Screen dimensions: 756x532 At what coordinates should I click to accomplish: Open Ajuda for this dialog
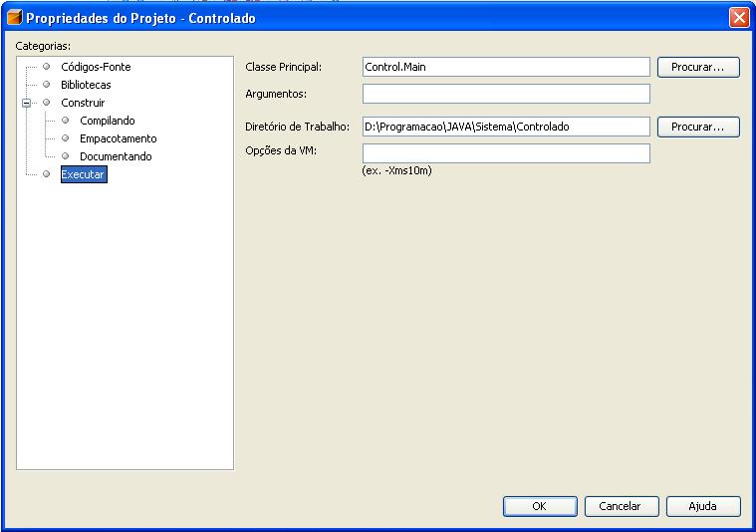click(x=703, y=506)
